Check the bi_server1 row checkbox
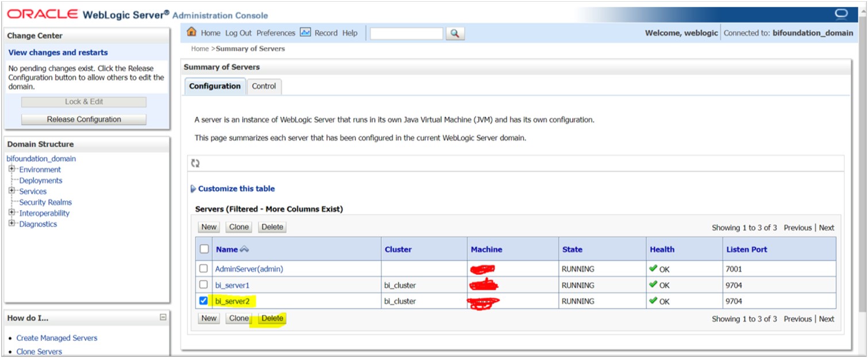The width and height of the screenshot is (868, 358). click(x=203, y=284)
